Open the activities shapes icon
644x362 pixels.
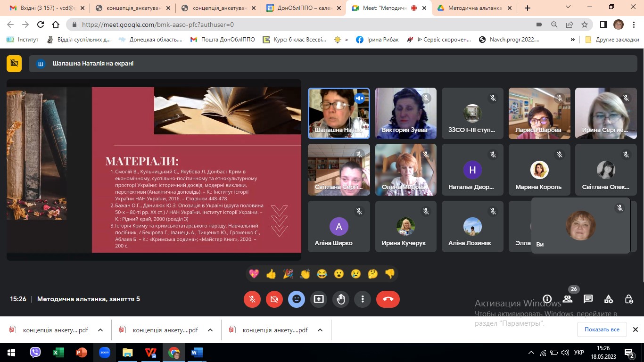tap(608, 299)
